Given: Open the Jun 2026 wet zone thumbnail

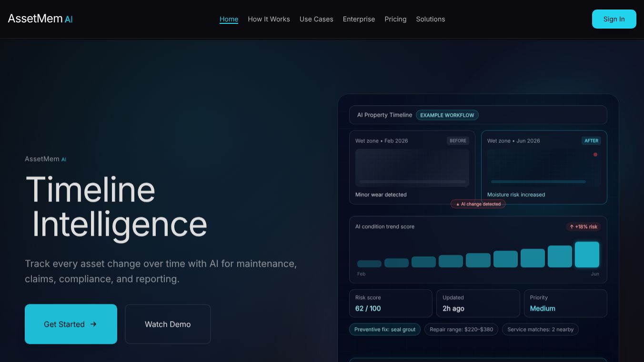Looking at the screenshot, I should tap(544, 168).
